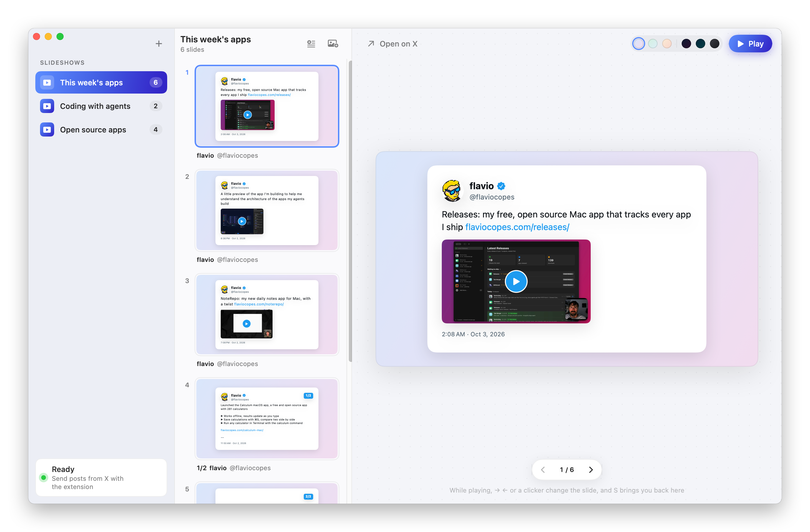Toggle slide captions list icon

coord(311,44)
